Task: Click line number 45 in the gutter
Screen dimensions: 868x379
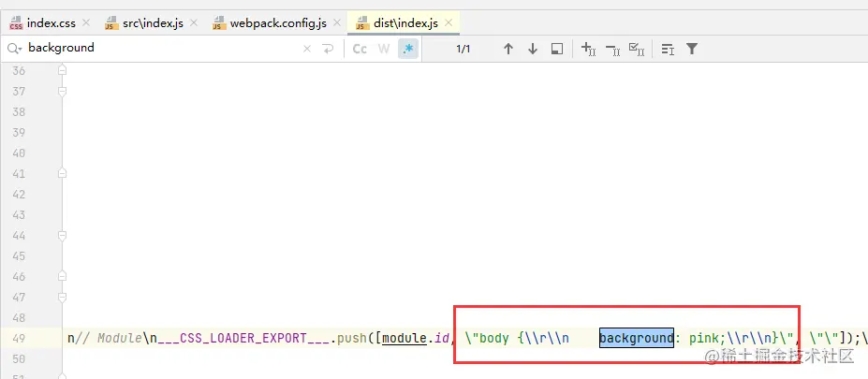Action: 19,256
